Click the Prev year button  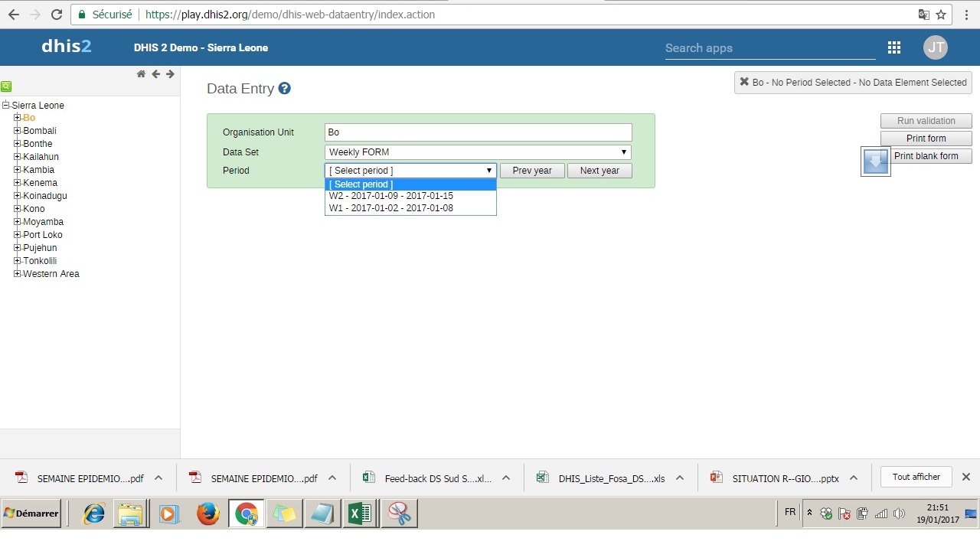click(532, 171)
